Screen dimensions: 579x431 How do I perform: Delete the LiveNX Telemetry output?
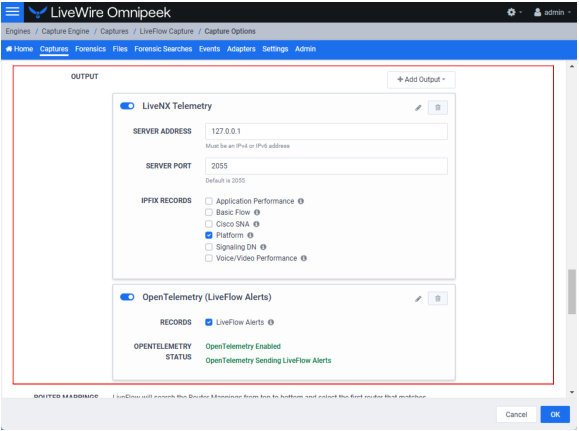(438, 107)
